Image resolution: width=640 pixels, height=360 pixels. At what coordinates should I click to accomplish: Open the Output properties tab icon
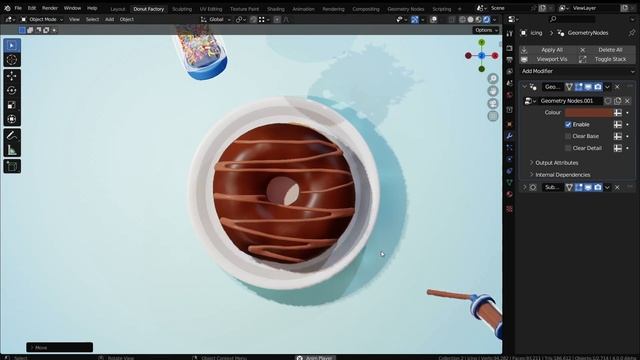(509, 60)
